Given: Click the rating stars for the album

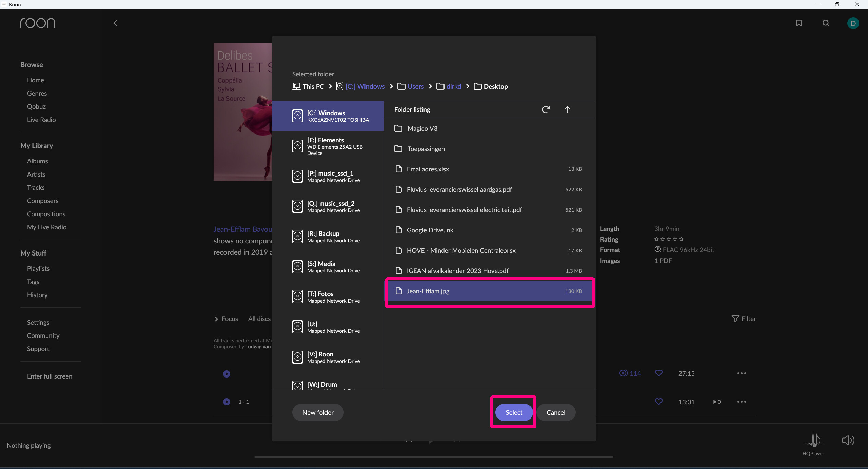Looking at the screenshot, I should click(x=669, y=239).
